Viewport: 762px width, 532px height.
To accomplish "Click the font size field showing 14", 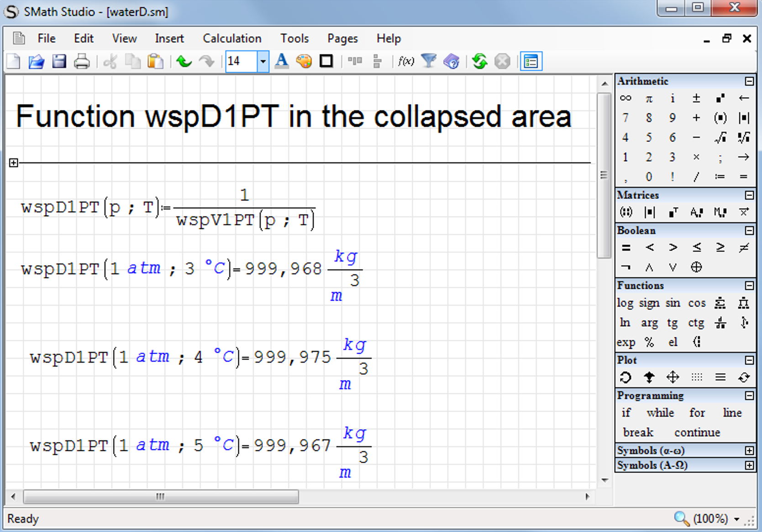I will (x=242, y=61).
